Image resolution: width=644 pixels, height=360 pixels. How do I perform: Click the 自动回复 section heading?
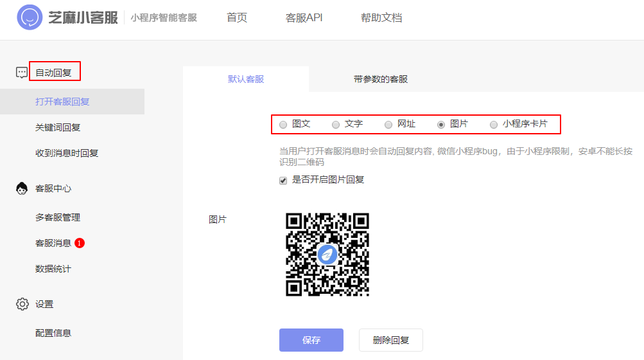(53, 73)
